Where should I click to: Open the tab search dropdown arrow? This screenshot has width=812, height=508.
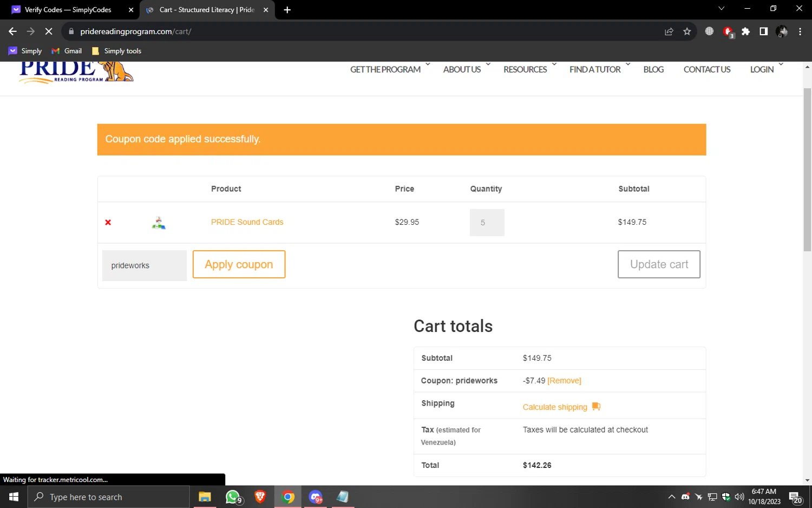tap(721, 8)
